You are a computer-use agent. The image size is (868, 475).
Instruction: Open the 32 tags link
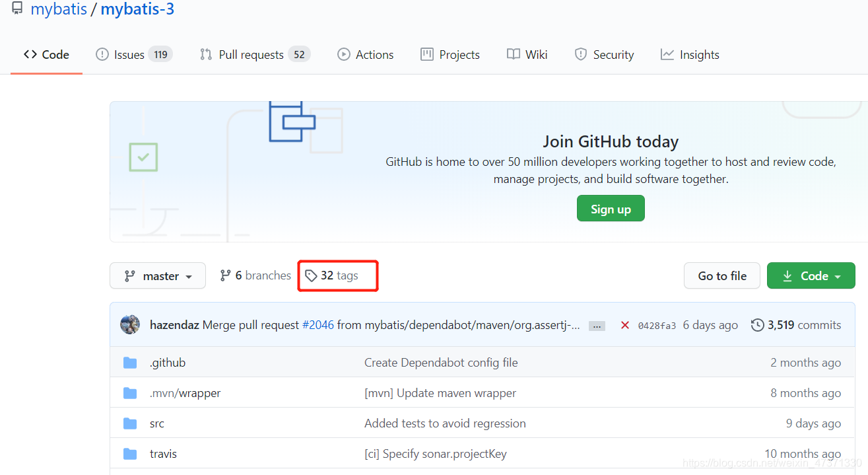tap(331, 275)
